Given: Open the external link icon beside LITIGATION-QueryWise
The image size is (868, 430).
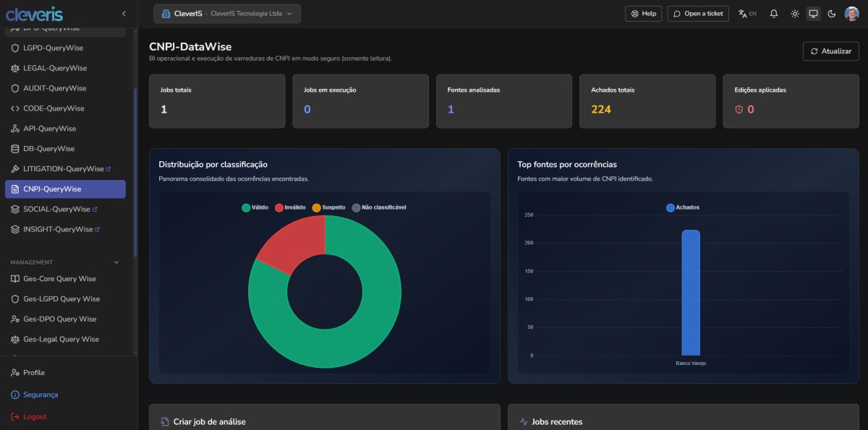Looking at the screenshot, I should pyautogui.click(x=109, y=169).
